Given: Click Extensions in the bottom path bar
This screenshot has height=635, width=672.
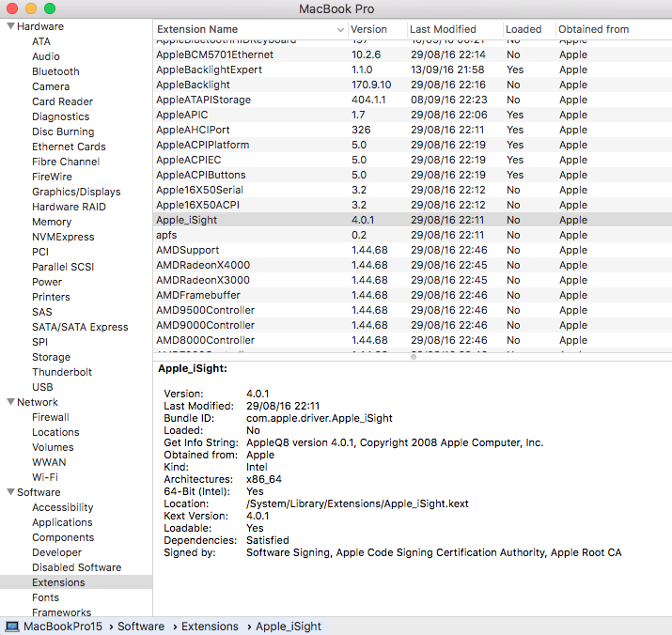Looking at the screenshot, I should 210,627.
